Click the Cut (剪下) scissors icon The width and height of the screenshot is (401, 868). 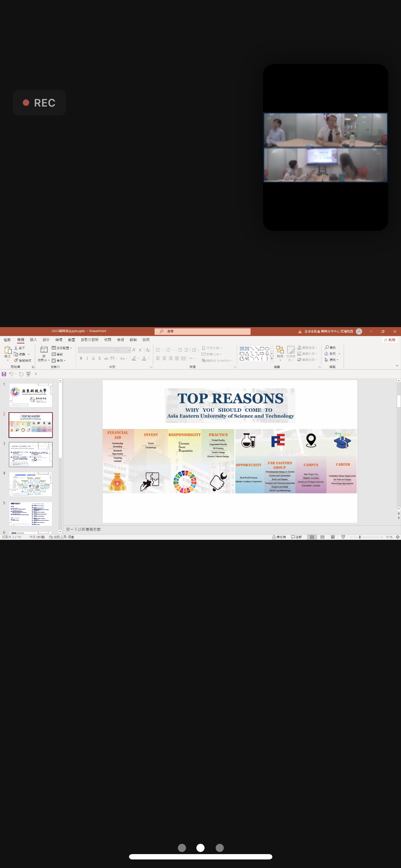pos(16,348)
